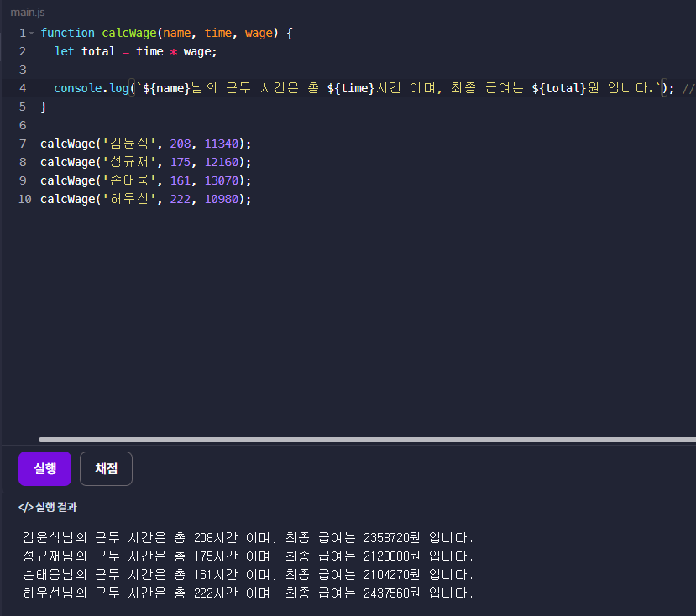The width and height of the screenshot is (696, 616).
Task: Click the value 11340 on line 7
Action: click(222, 144)
